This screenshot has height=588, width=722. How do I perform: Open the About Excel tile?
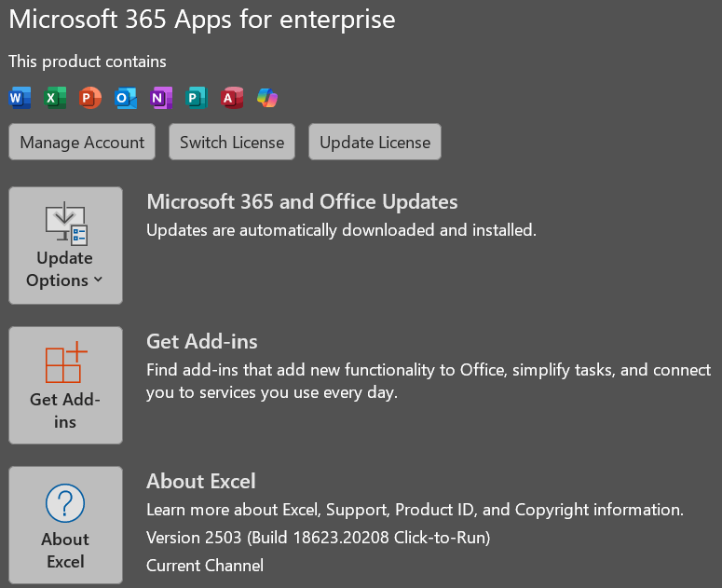pyautogui.click(x=65, y=525)
